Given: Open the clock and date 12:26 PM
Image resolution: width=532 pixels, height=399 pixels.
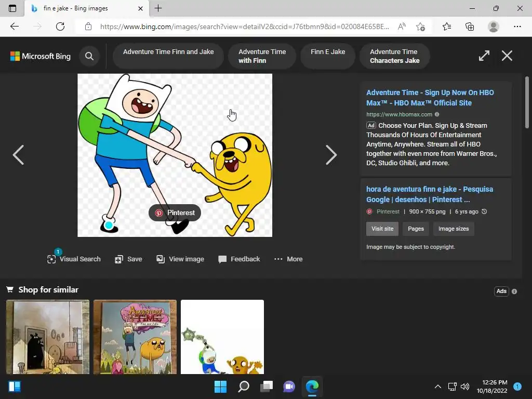Looking at the screenshot, I should tap(492, 387).
